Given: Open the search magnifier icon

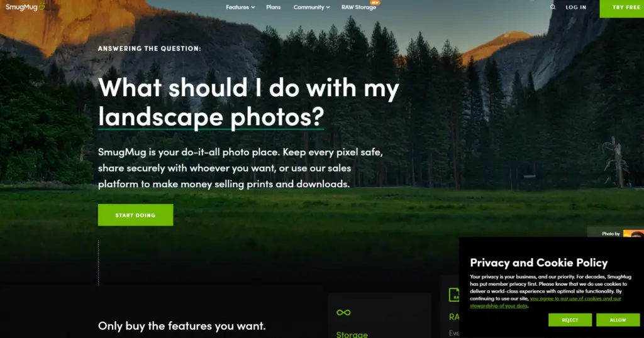Looking at the screenshot, I should (x=553, y=7).
